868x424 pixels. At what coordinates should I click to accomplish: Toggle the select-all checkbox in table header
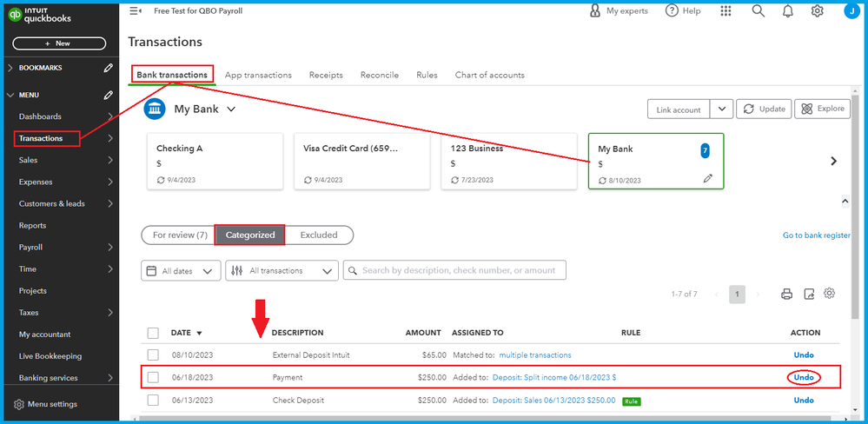click(x=153, y=334)
